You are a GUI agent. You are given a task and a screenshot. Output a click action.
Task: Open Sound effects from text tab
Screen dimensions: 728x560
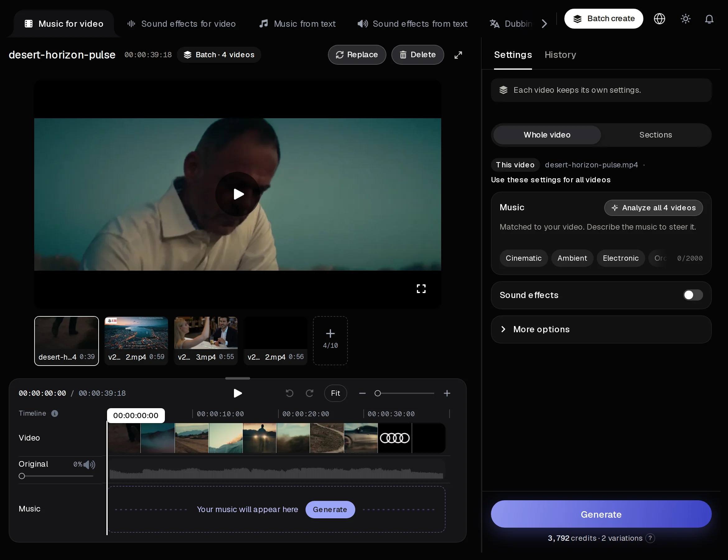click(x=412, y=24)
